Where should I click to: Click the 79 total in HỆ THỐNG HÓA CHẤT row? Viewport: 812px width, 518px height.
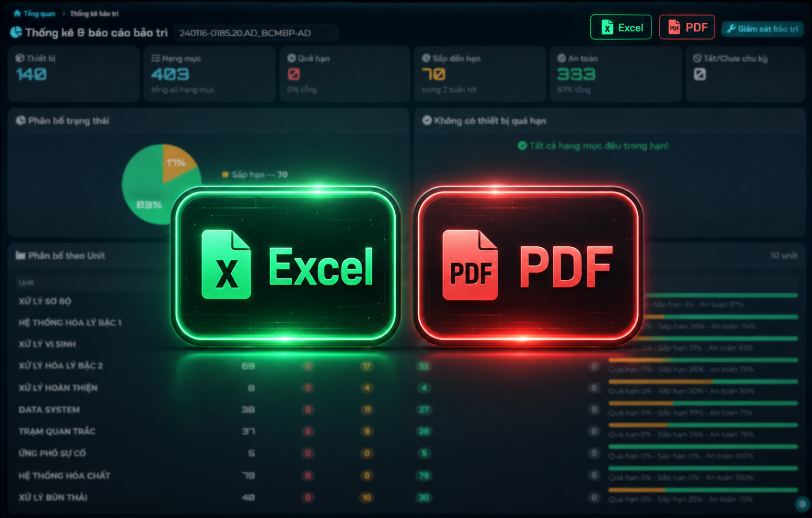pos(248,475)
